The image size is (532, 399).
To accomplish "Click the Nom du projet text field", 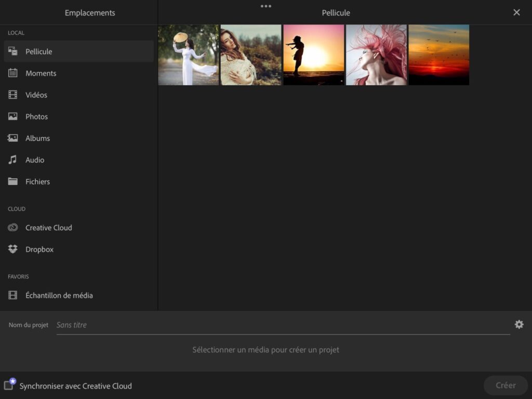I will click(x=283, y=325).
